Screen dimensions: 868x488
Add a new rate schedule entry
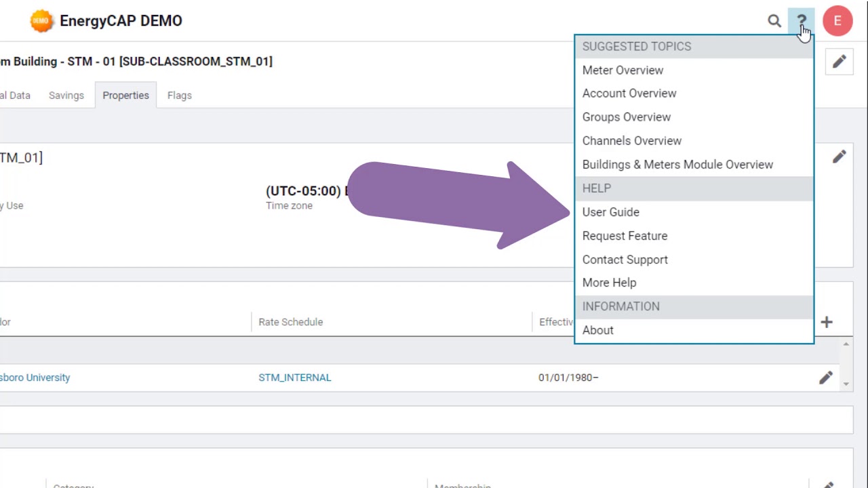(827, 322)
